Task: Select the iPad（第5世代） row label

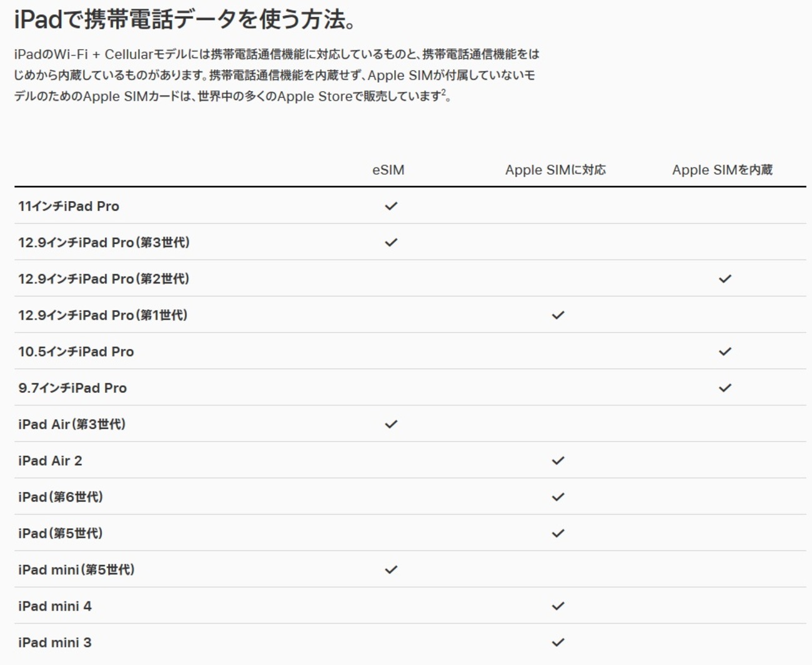Action: tap(61, 533)
